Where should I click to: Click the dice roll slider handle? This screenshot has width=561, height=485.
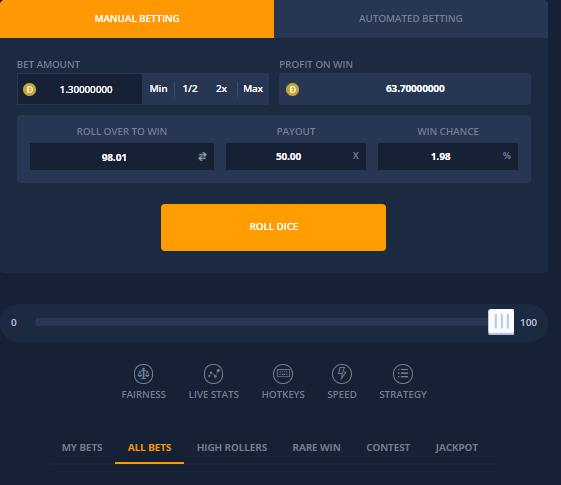pyautogui.click(x=501, y=322)
